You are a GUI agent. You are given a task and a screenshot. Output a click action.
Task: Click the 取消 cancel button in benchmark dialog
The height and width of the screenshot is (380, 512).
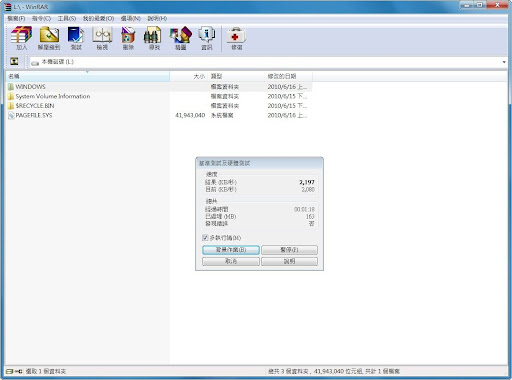click(231, 261)
